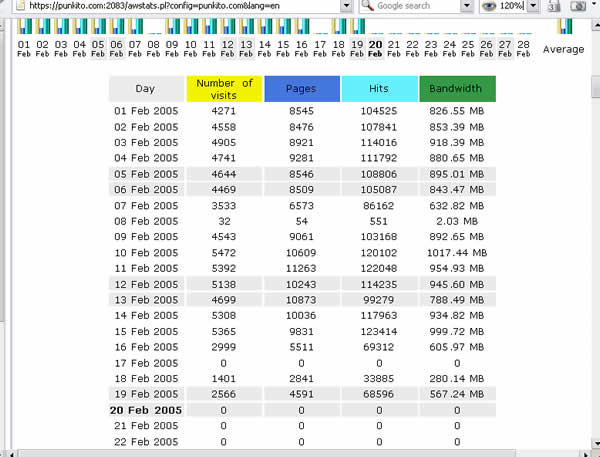
Task: Open the address bar history dropdown
Action: pos(346,6)
